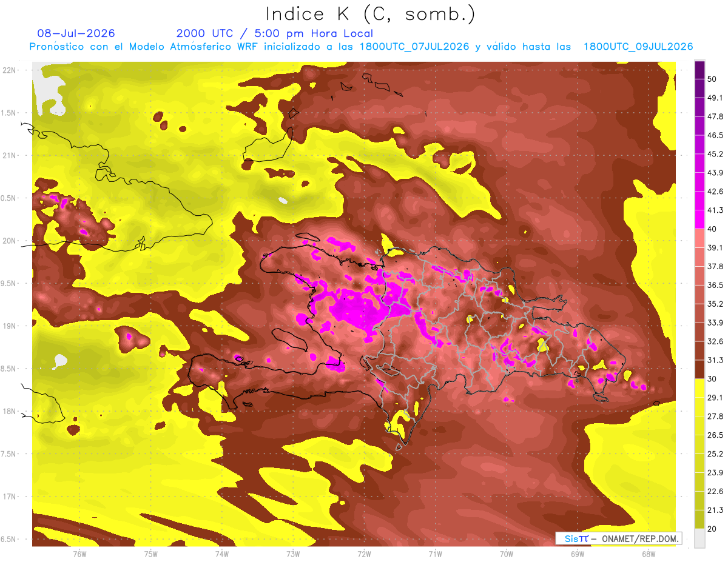
Task: Click the colorbar value '42.6'
Action: click(x=715, y=192)
